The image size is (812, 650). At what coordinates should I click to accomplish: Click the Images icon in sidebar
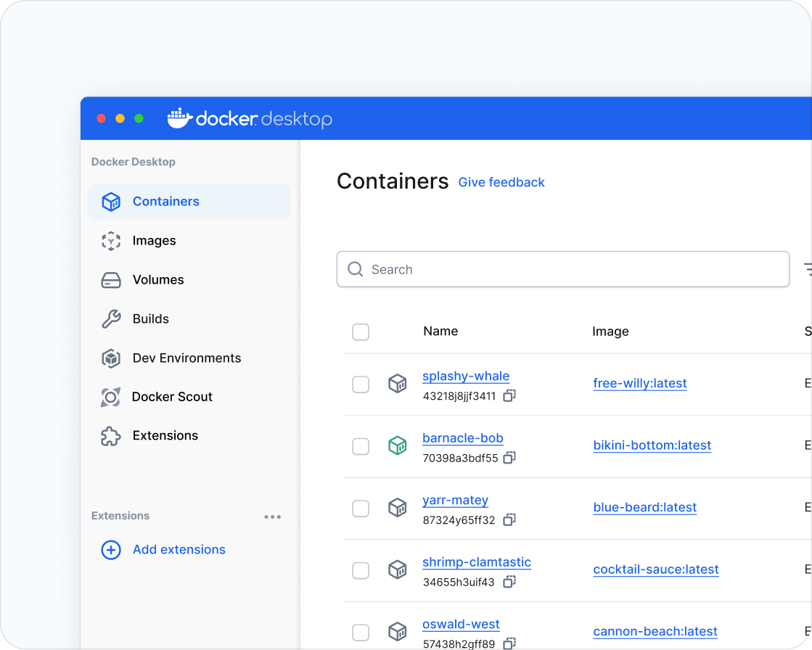click(x=111, y=241)
